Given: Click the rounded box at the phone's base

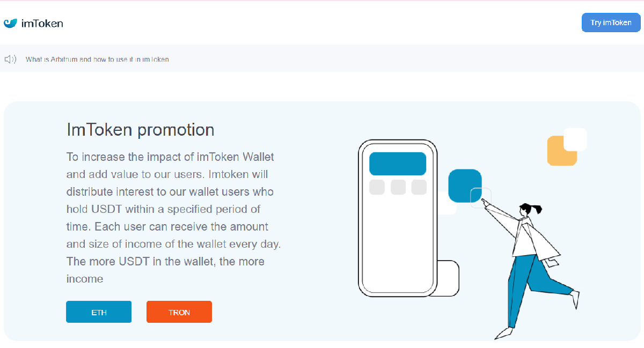Looking at the screenshot, I should tap(449, 277).
